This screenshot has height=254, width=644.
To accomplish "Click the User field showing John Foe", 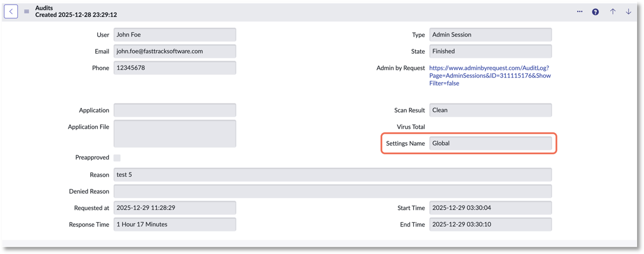I will 175,35.
